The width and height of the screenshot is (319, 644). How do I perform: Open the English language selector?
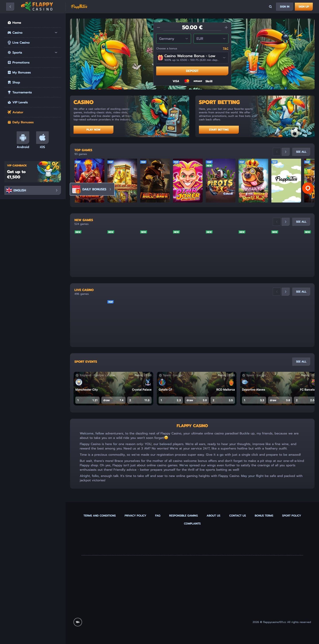click(33, 190)
